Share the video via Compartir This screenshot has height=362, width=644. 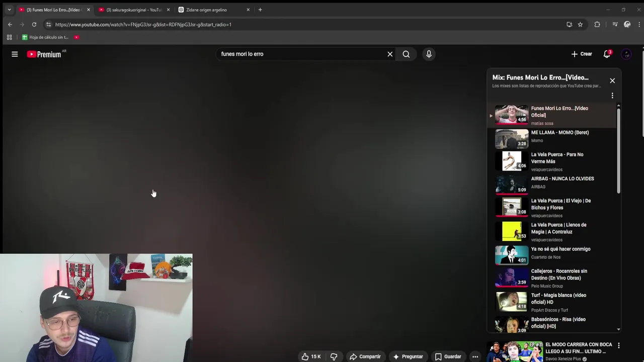365,356
